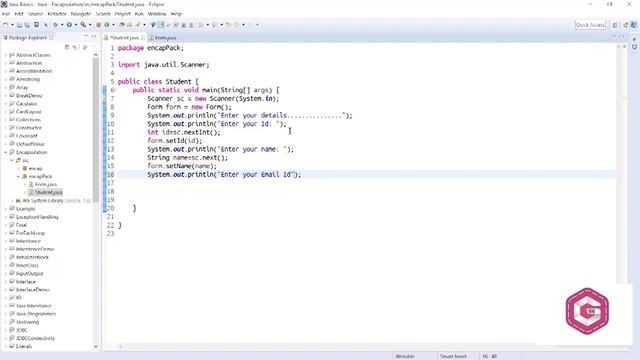Open the File menu
Image resolution: width=640 pixels, height=360 pixels.
(x=6, y=14)
